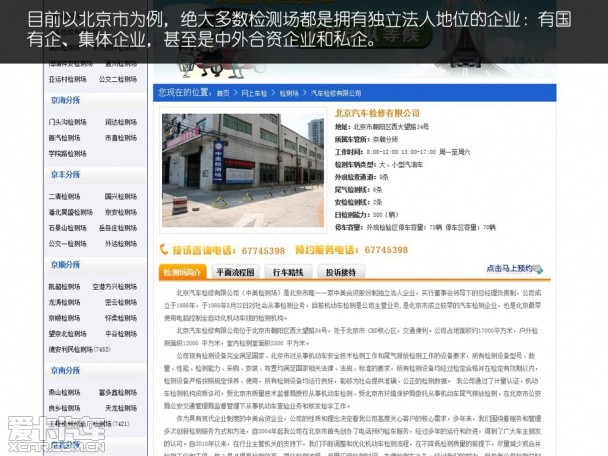Switch to the 平面流程图 tab
Viewport: 608px width, 456px height.
235,272
